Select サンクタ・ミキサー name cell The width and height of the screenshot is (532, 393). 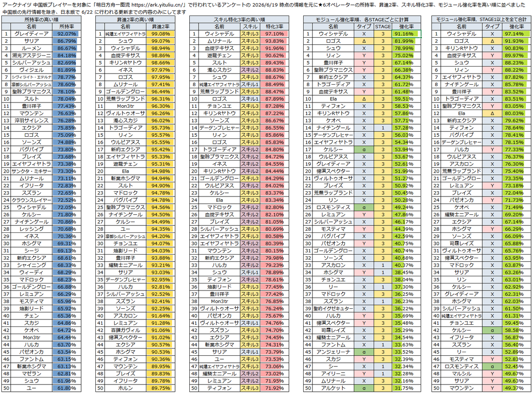[x=32, y=171]
